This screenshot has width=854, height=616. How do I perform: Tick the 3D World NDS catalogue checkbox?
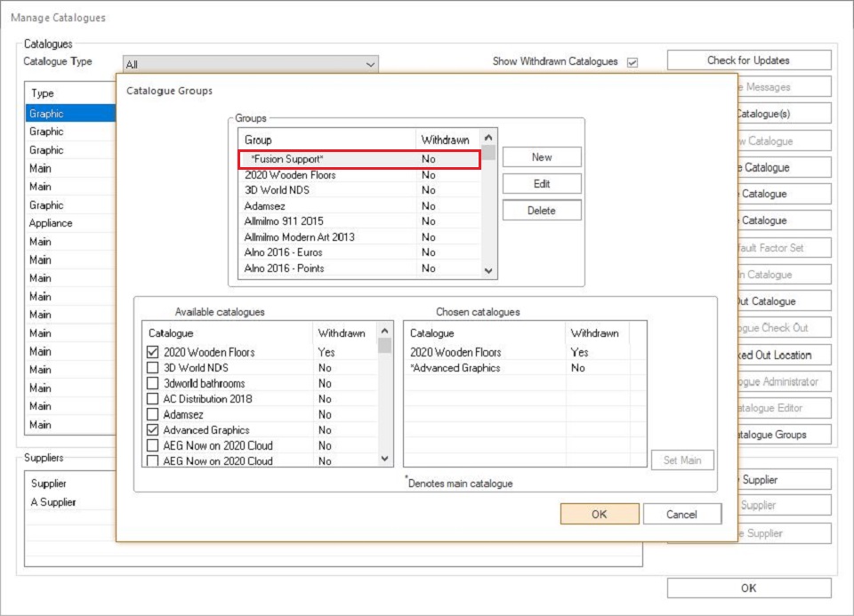(x=152, y=368)
